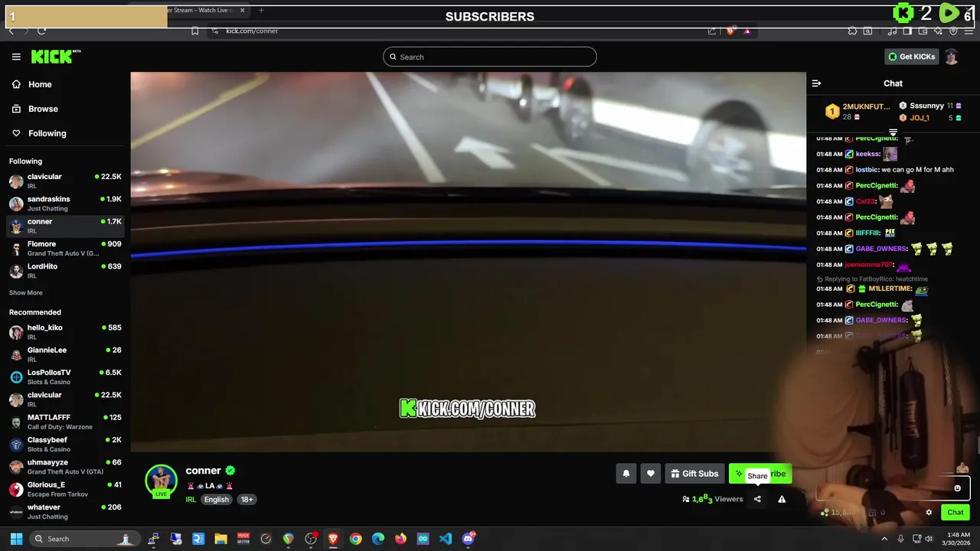The image size is (980, 551).
Task: Open the chat emoji picker
Action: (957, 488)
